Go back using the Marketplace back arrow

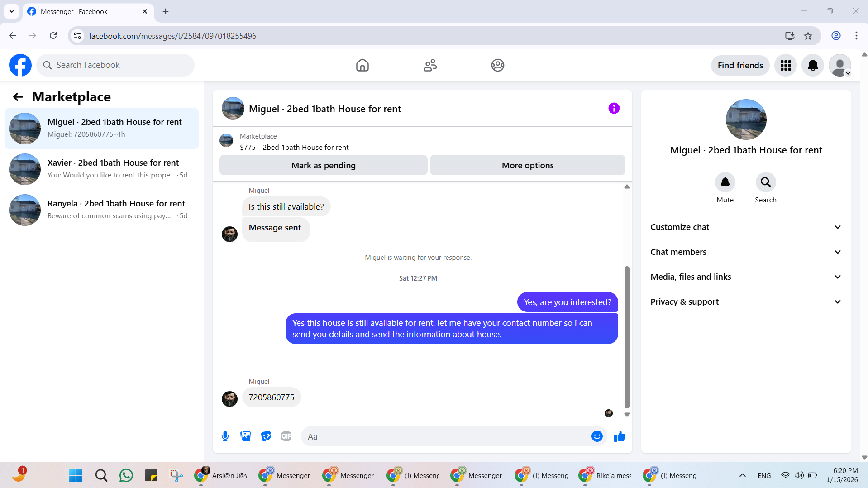[18, 97]
